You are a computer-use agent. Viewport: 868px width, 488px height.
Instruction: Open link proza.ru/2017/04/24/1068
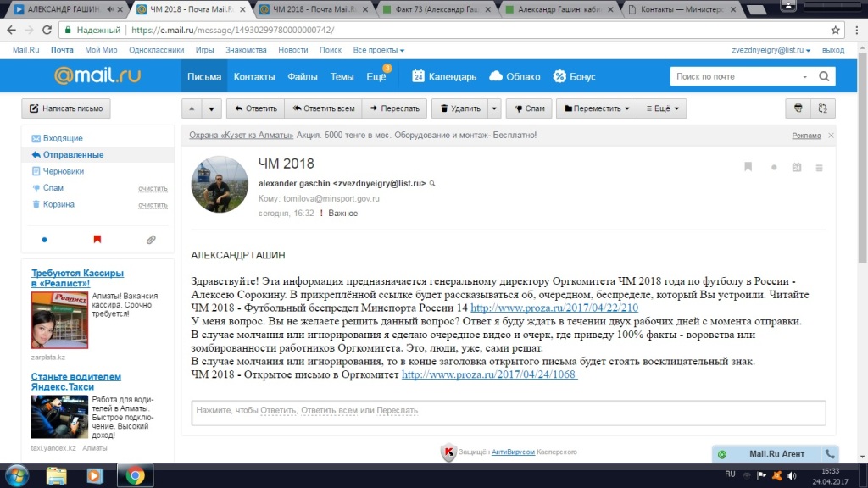(489, 374)
